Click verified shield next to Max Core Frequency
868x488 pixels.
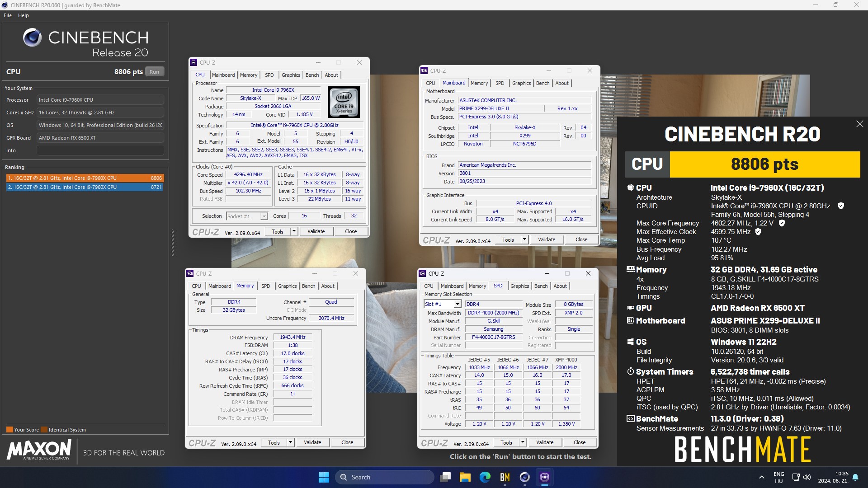point(782,223)
